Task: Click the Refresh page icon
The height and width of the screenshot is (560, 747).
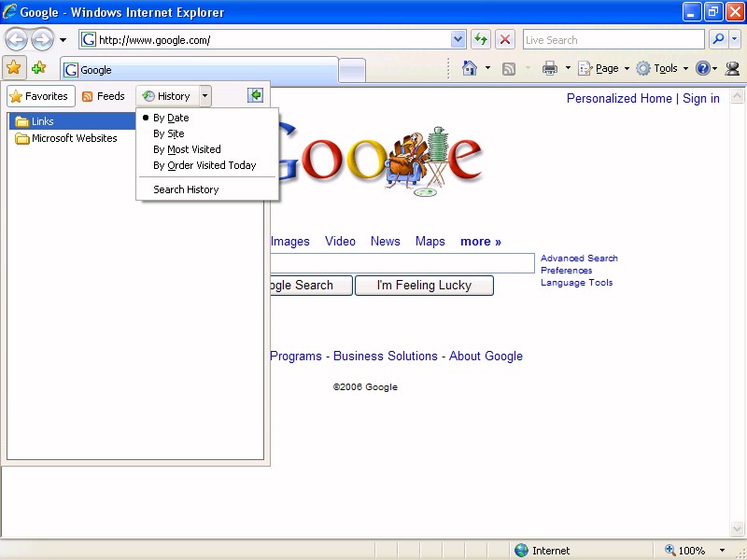Action: [x=481, y=39]
